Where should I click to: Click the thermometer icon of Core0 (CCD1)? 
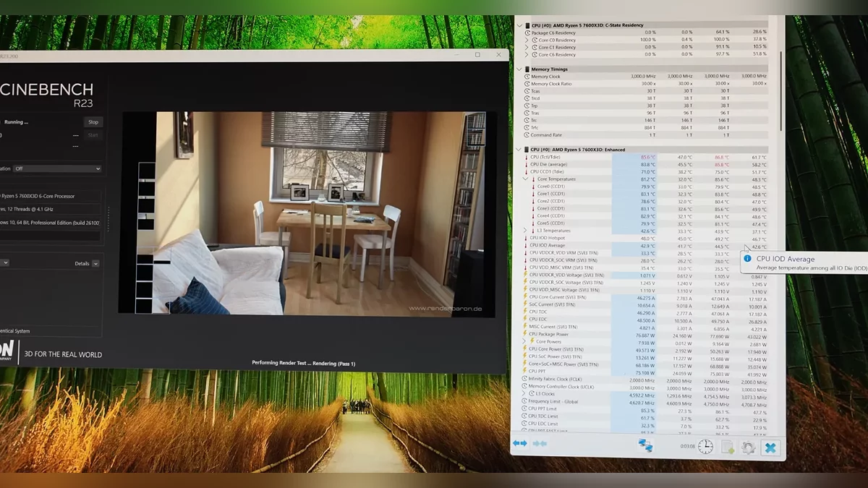pos(534,187)
